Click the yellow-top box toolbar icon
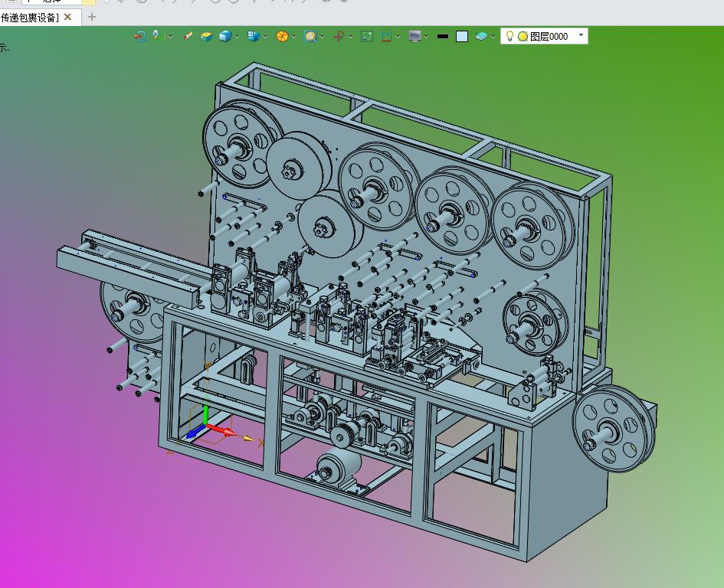724x588 pixels. (206, 36)
